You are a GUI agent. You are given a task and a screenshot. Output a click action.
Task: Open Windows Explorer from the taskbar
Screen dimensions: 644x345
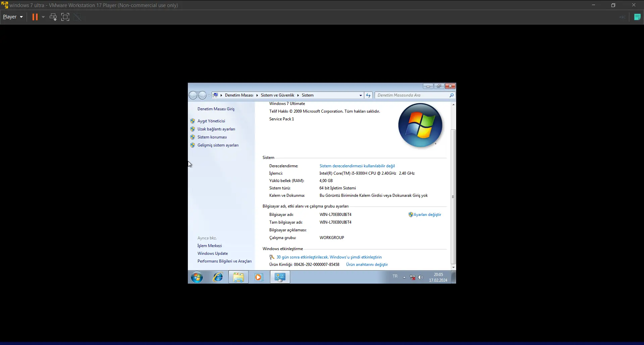tap(238, 277)
